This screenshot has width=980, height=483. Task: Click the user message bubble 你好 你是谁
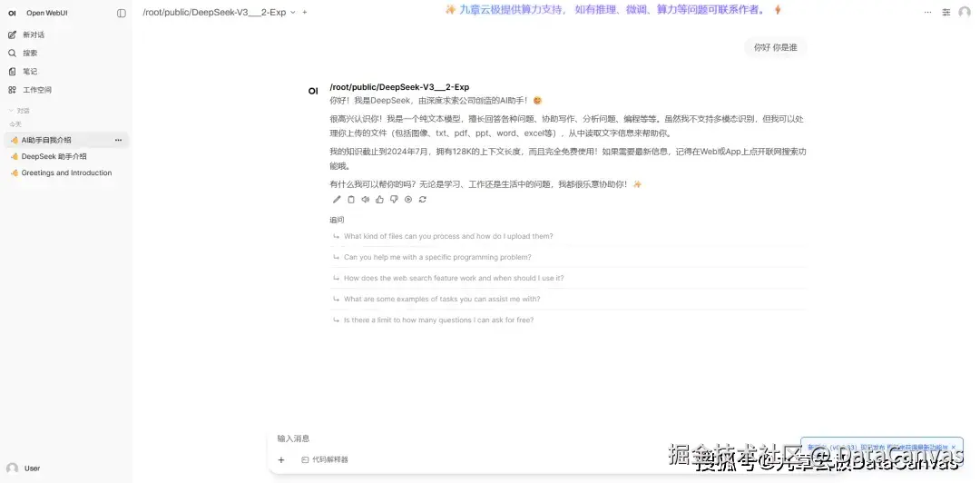coord(775,47)
